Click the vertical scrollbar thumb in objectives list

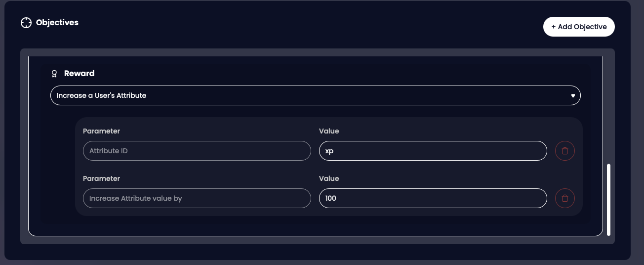click(x=608, y=200)
